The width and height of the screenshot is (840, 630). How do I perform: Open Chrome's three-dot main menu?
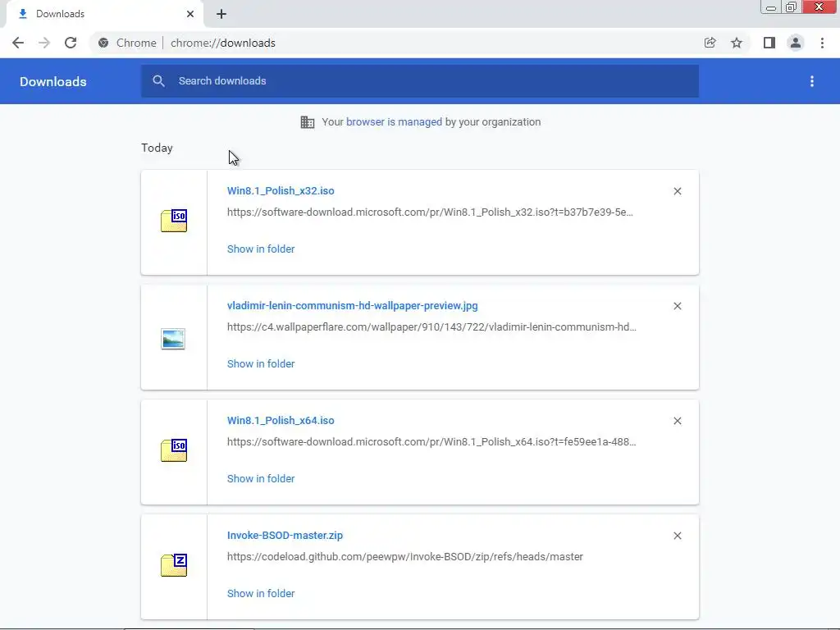point(822,43)
